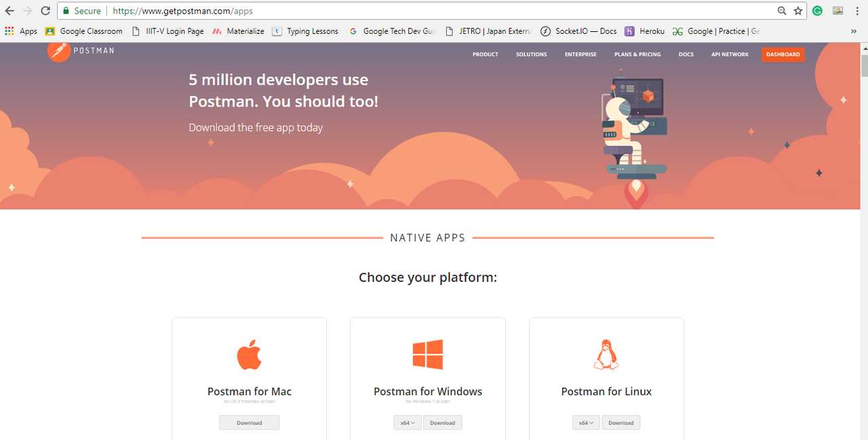This screenshot has height=440, width=868.
Task: Open the SOLUTIONS menu
Action: pos(531,54)
